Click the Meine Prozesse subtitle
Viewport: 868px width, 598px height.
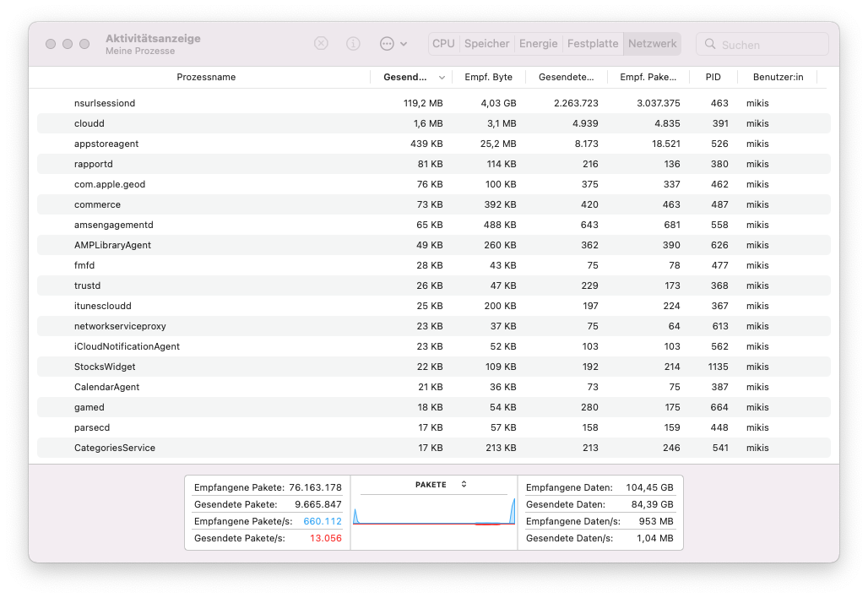pyautogui.click(x=140, y=51)
